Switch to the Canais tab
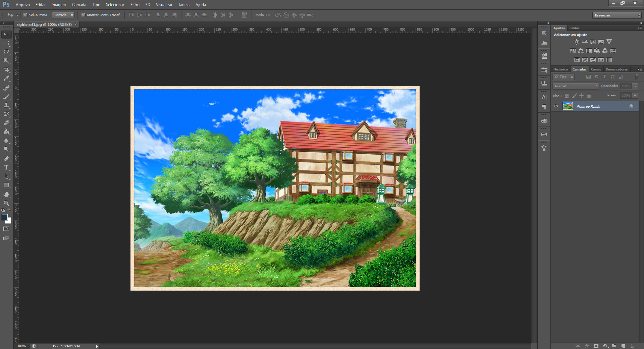The height and width of the screenshot is (349, 644). 596,69
